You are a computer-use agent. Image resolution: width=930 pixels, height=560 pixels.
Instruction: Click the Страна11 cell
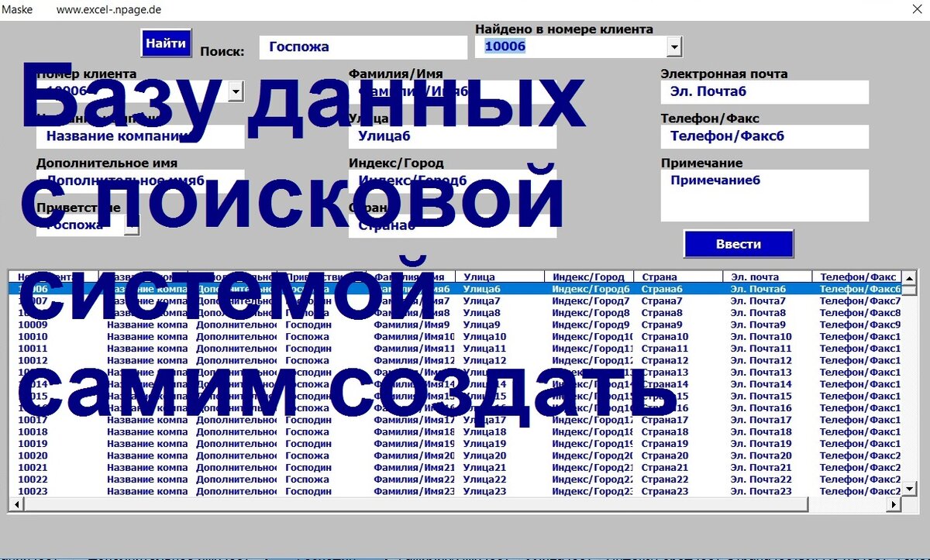click(x=665, y=349)
